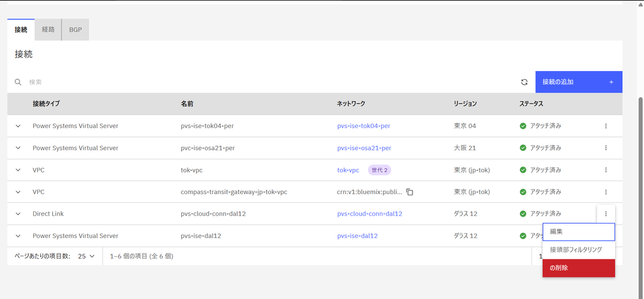
Task: Click green status icon for pvs-ise-tok04-per
Action: (x=523, y=126)
